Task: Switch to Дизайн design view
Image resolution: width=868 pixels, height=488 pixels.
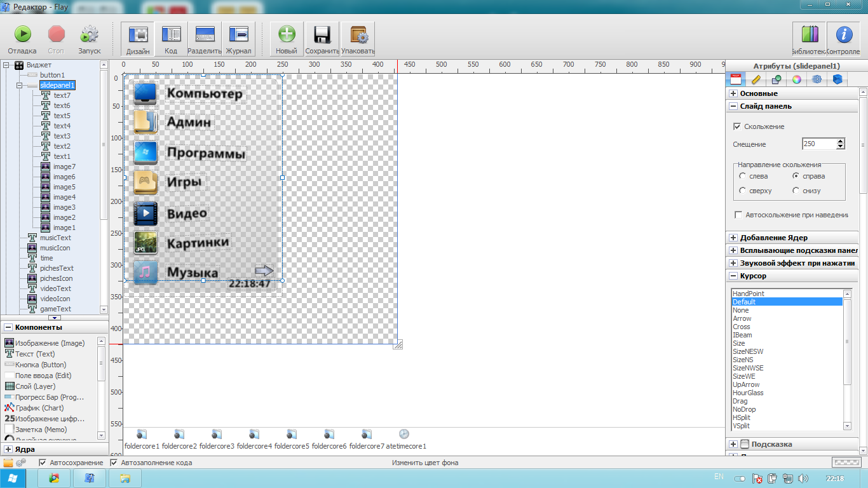Action: (138, 35)
